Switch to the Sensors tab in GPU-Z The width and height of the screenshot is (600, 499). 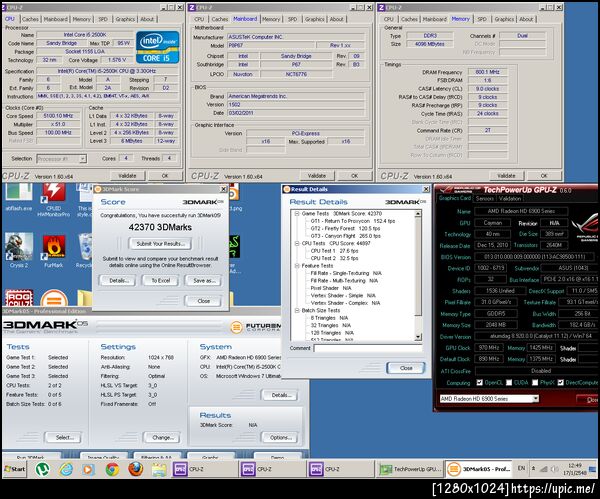coord(484,198)
